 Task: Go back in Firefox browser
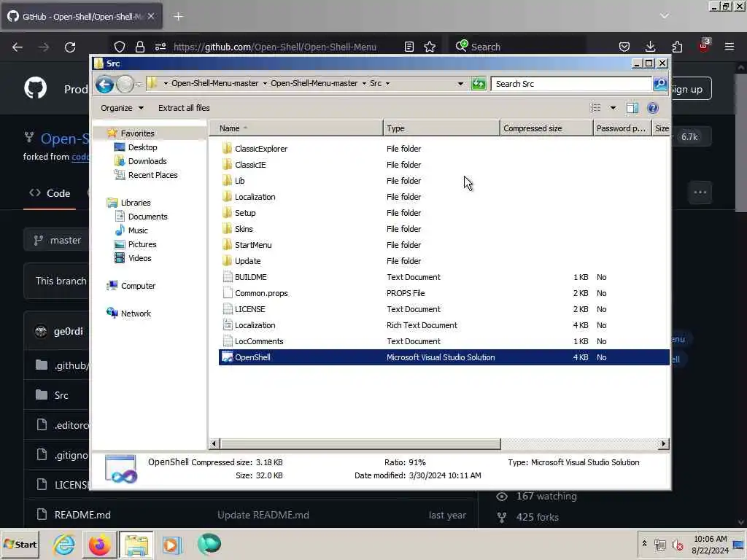pyautogui.click(x=18, y=47)
